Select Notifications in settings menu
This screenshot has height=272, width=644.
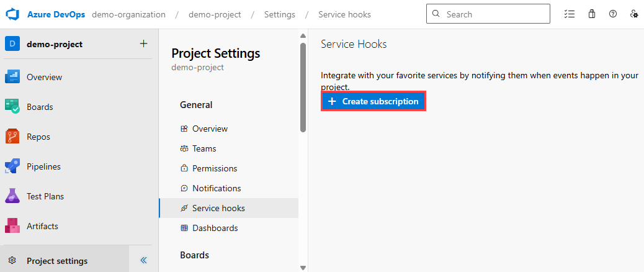point(217,188)
